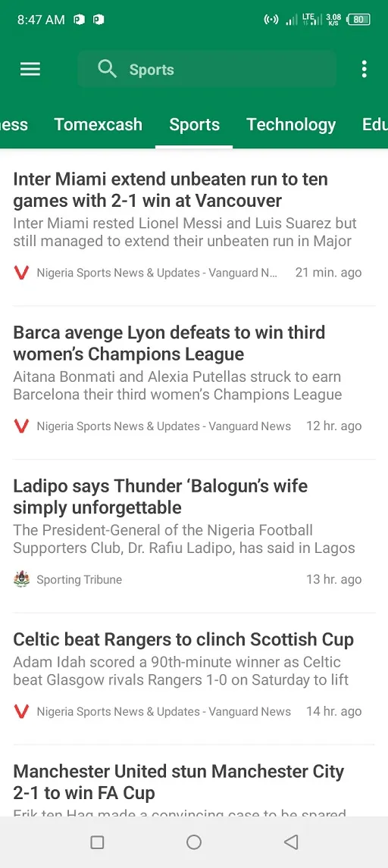
Task: Open Celtic beat Rangers Scottish Cup article
Action: (x=183, y=639)
